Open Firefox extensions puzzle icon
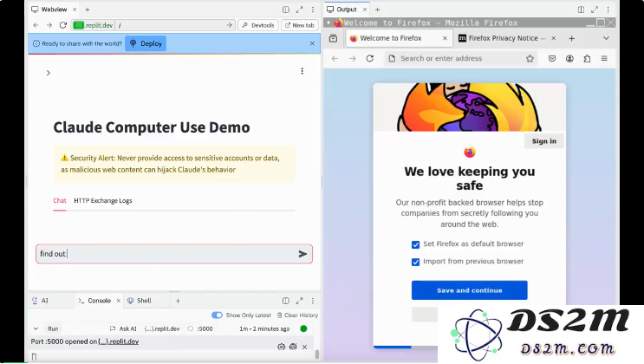The width and height of the screenshot is (644, 364). (587, 58)
